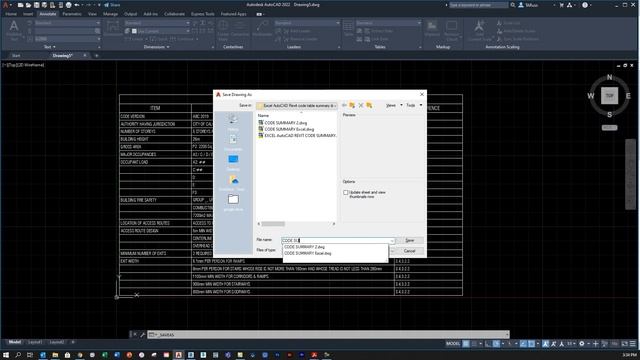
Task: Click the TOP face of ViewCube
Action: click(609, 96)
